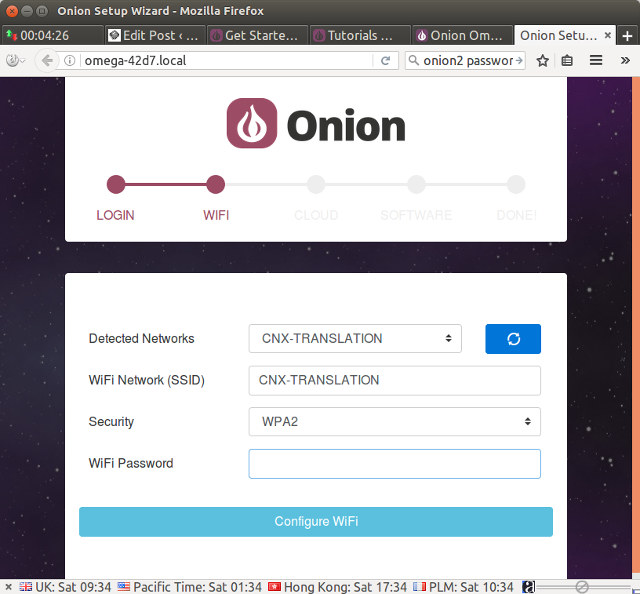Image resolution: width=640 pixels, height=594 pixels.
Task: Click the SOFTWARE step circle
Action: [x=416, y=185]
